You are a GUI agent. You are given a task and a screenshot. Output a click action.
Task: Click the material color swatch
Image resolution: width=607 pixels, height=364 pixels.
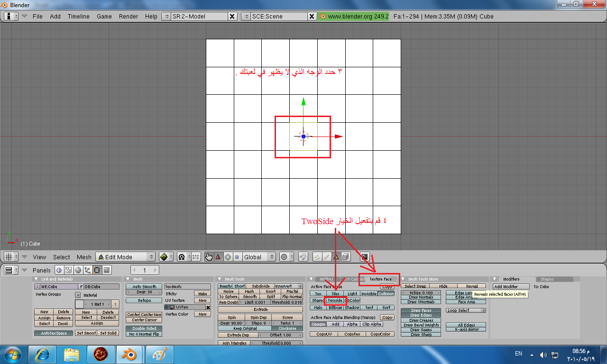click(x=79, y=304)
